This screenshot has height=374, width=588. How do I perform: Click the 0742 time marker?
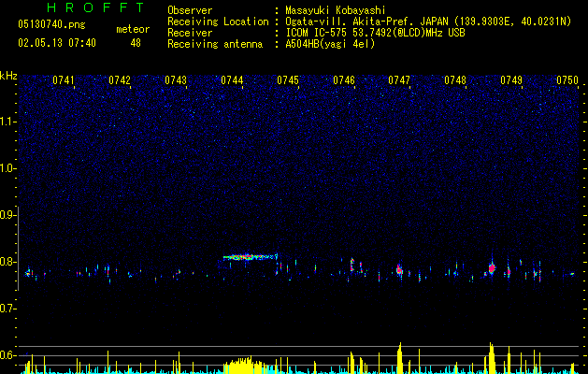pyautogui.click(x=120, y=80)
